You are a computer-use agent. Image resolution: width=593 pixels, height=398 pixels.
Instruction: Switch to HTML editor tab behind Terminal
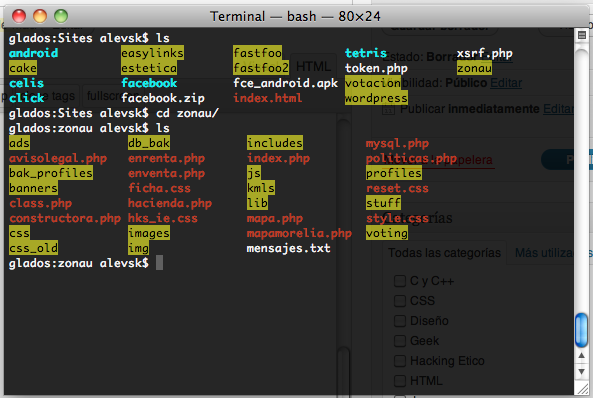314,67
